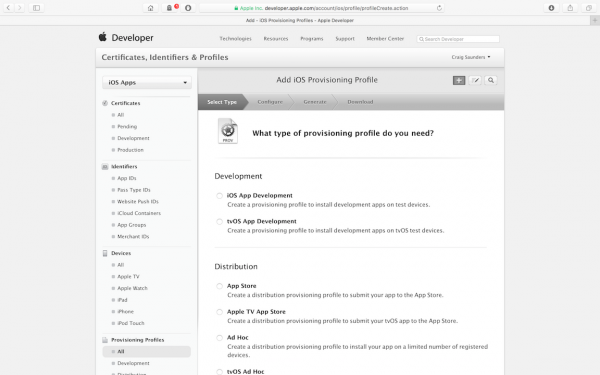The width and height of the screenshot is (600, 375).
Task: Open a new tab with the plus button
Action: pos(595,21)
